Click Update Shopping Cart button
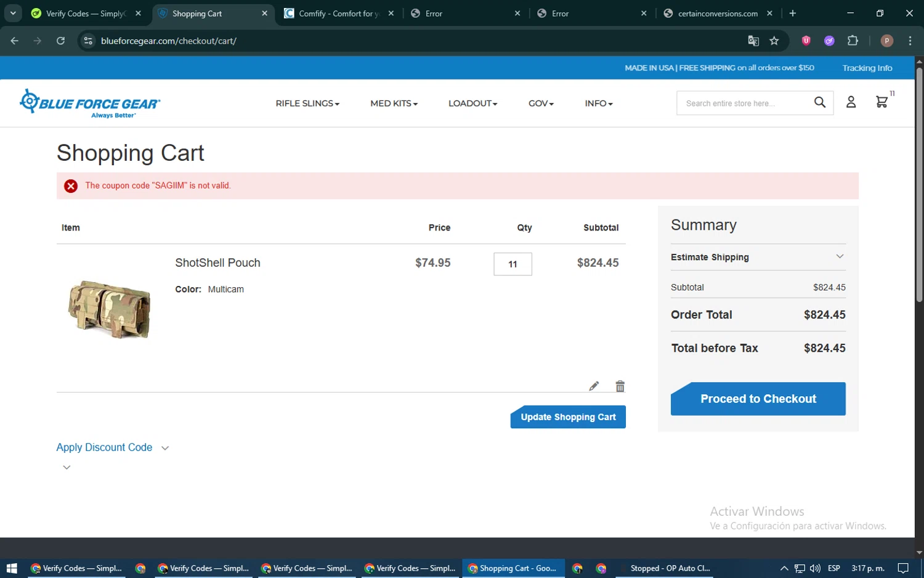This screenshot has height=578, width=924. tap(568, 417)
